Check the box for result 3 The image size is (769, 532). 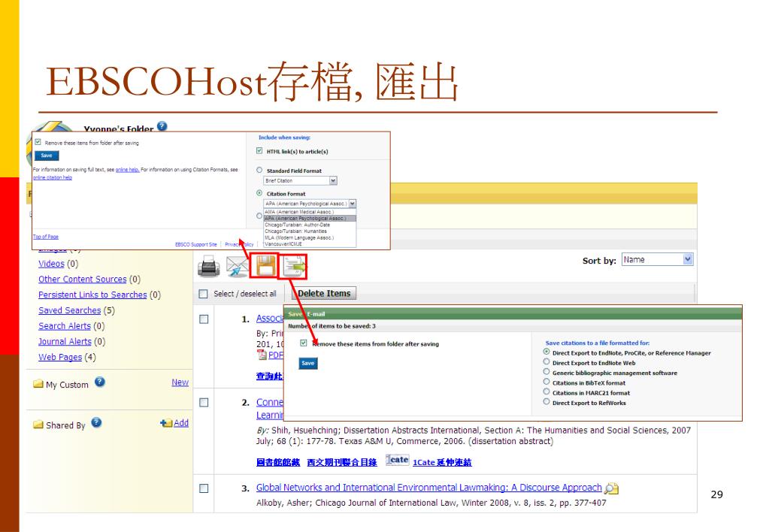(x=204, y=488)
